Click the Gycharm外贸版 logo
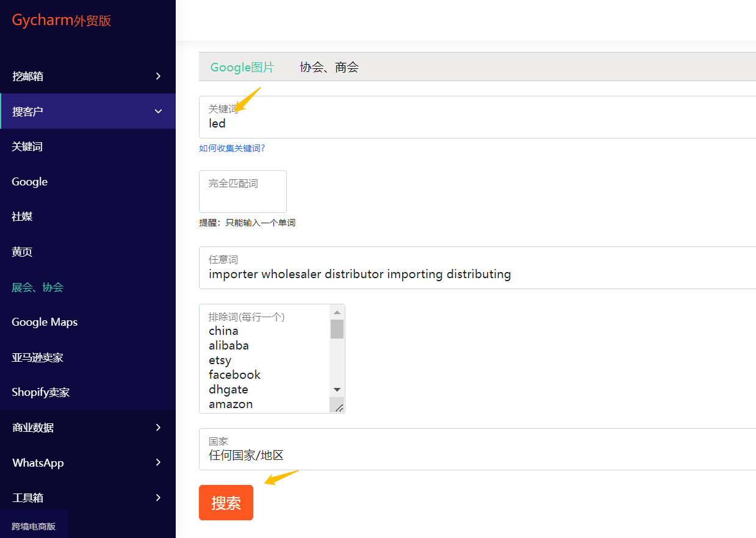 (x=61, y=21)
